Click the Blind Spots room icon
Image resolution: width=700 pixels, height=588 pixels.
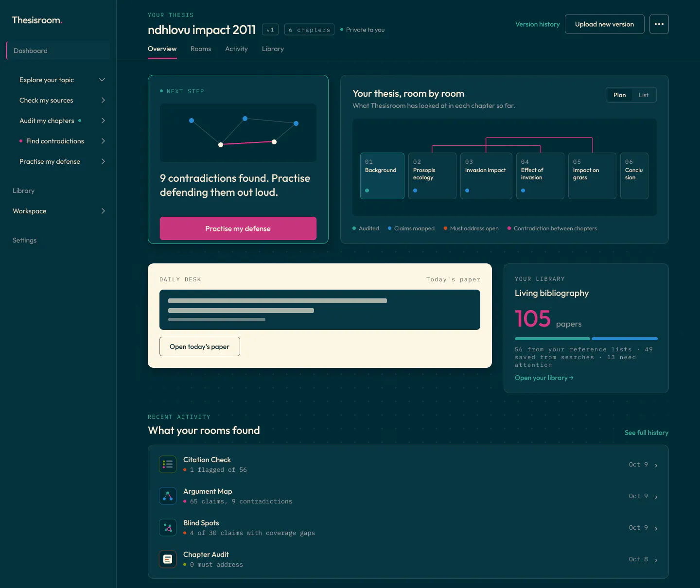(168, 527)
